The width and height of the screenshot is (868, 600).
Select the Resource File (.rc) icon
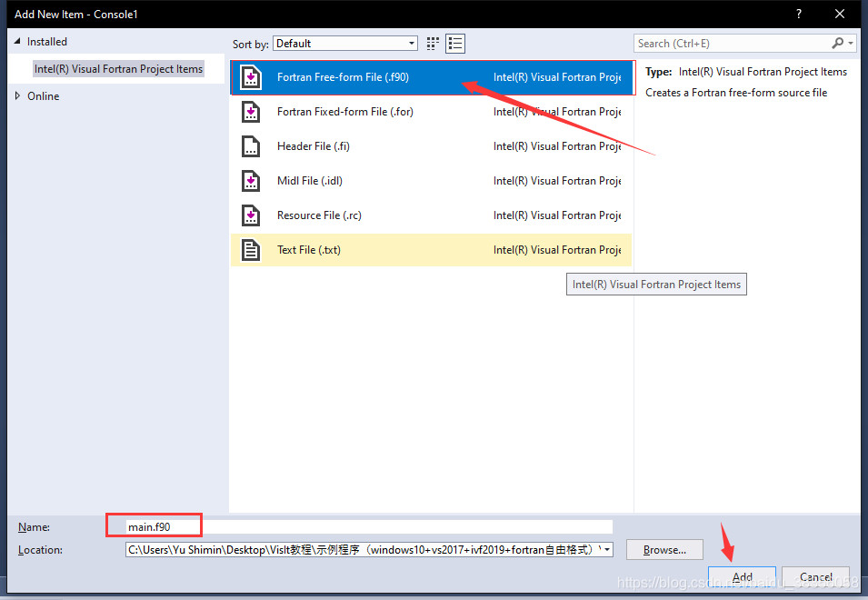(250, 215)
